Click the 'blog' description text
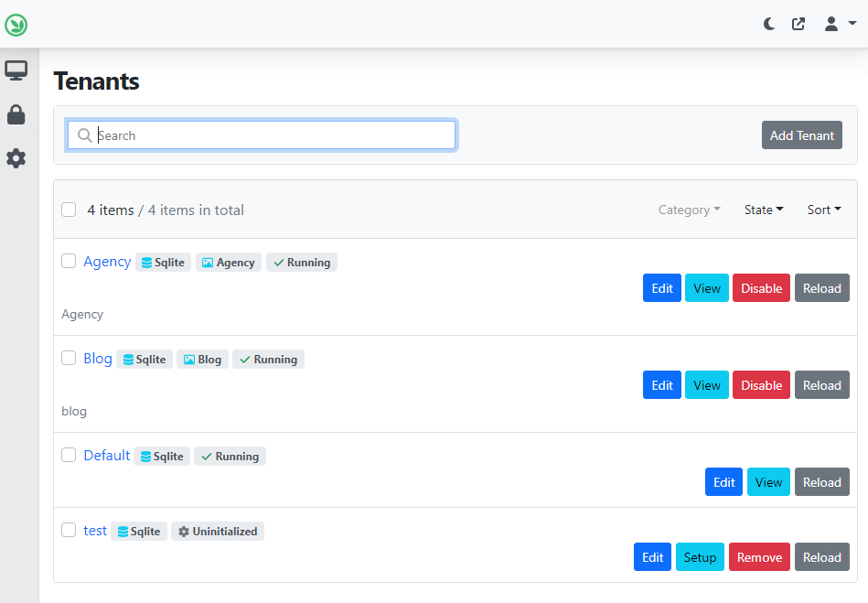The width and height of the screenshot is (868, 603). pos(73,411)
